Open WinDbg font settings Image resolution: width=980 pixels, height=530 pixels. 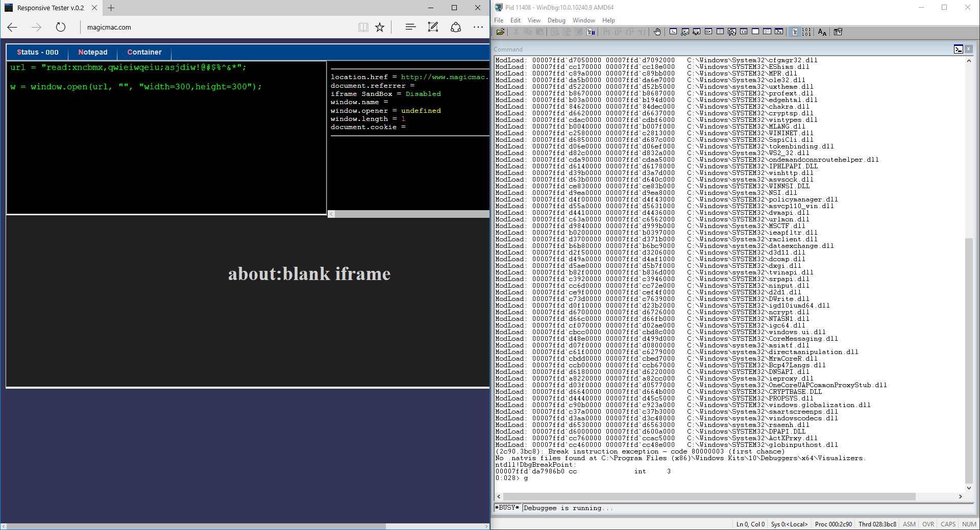[822, 32]
